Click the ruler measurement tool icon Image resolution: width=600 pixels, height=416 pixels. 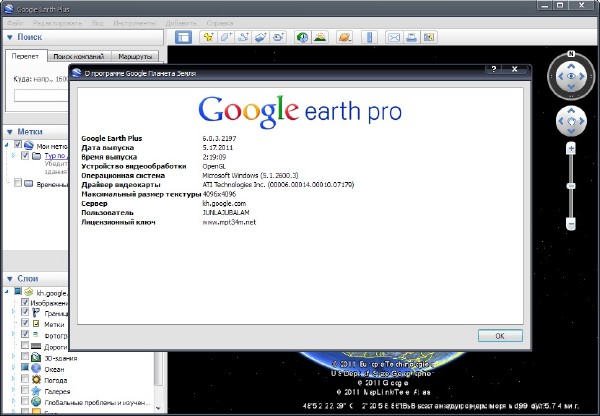coord(367,37)
